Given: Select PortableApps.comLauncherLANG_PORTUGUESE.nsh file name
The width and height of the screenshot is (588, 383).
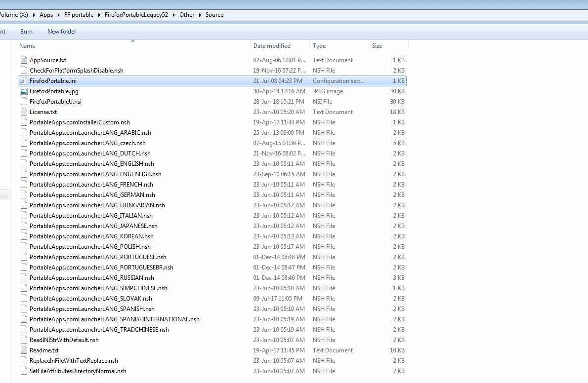Looking at the screenshot, I should pos(98,257).
